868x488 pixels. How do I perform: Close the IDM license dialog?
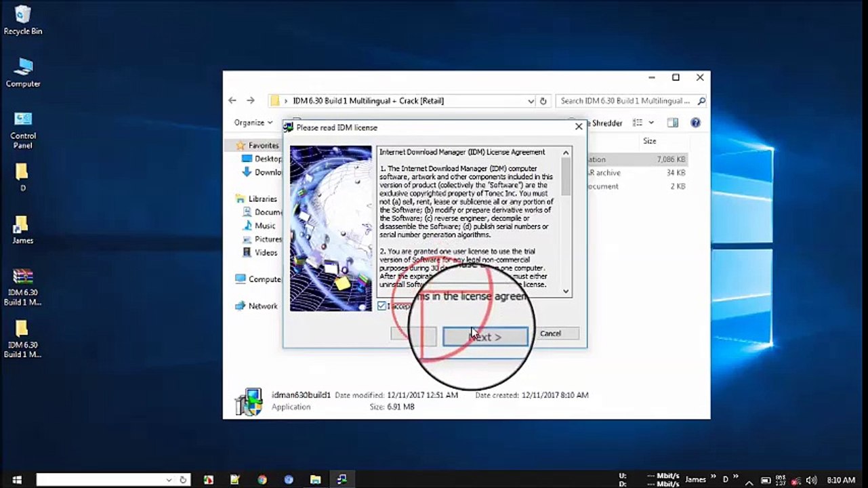579,127
